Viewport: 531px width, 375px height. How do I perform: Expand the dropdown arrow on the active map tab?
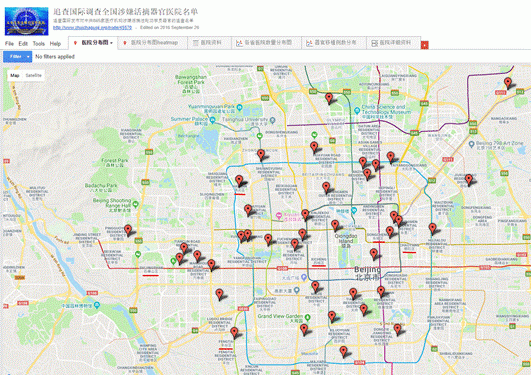pyautogui.click(x=111, y=43)
